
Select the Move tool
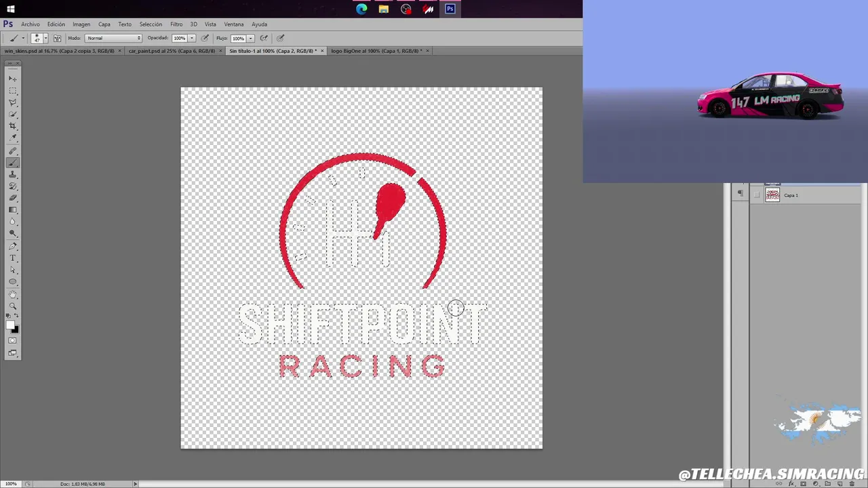(13, 79)
